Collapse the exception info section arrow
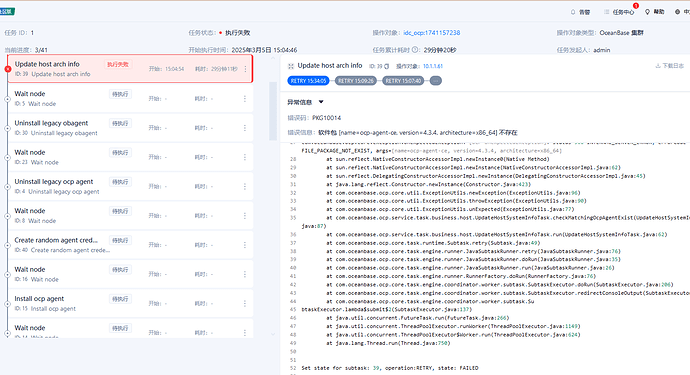Screen dimensions: 690x375 pos(321,102)
